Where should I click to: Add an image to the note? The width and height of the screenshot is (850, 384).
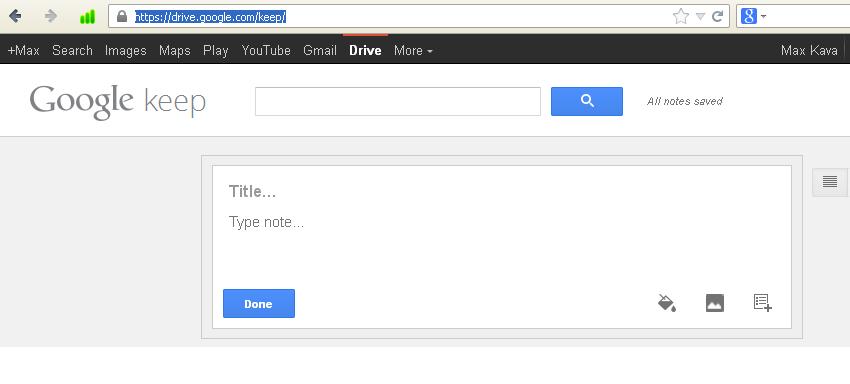point(714,303)
